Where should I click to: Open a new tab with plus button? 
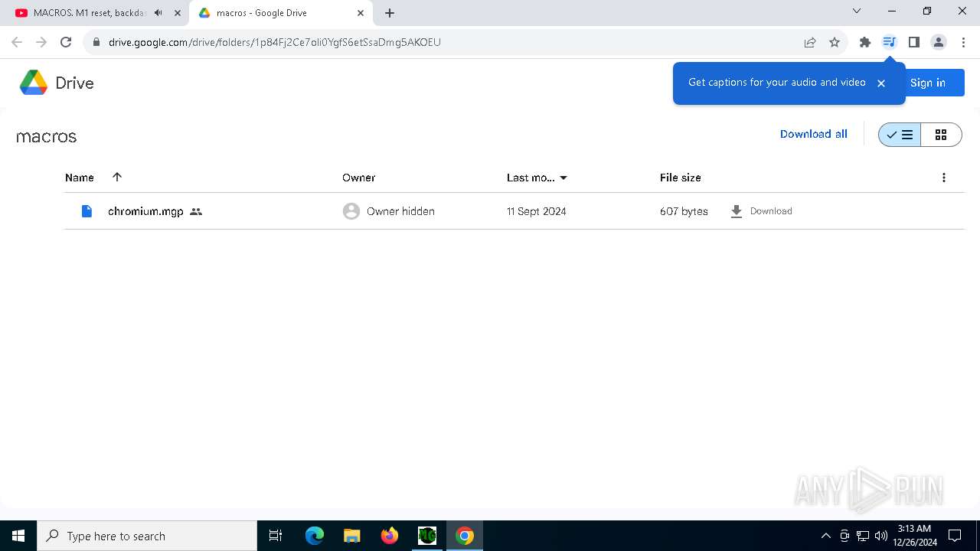point(390,13)
